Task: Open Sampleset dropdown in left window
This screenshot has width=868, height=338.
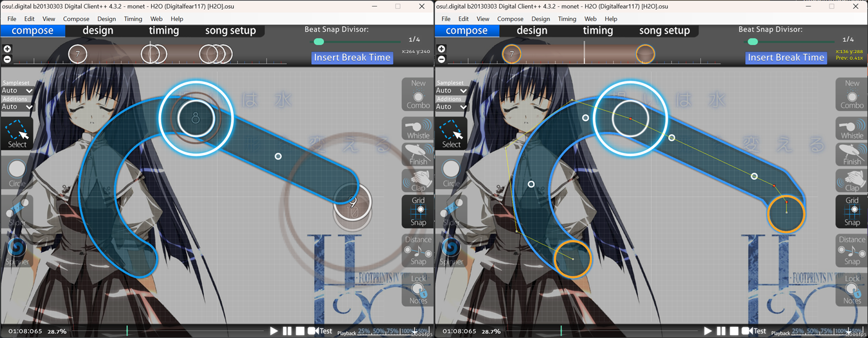Action: pos(17,90)
